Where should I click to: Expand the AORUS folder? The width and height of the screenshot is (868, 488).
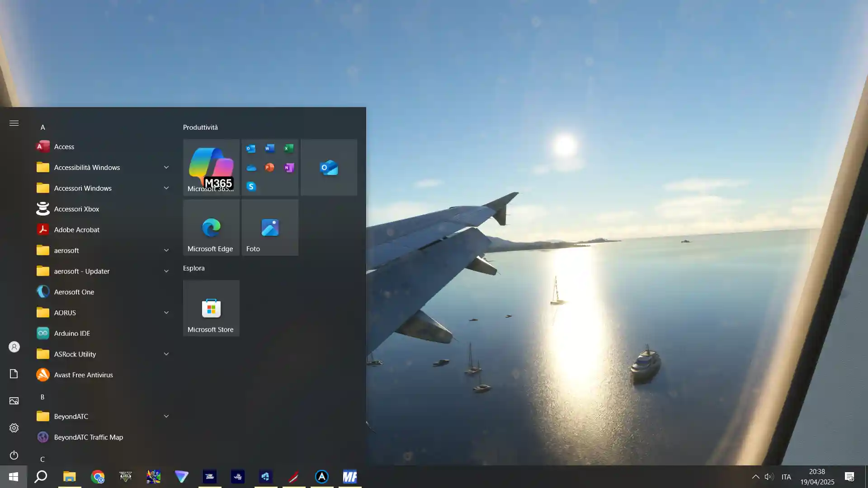click(103, 313)
